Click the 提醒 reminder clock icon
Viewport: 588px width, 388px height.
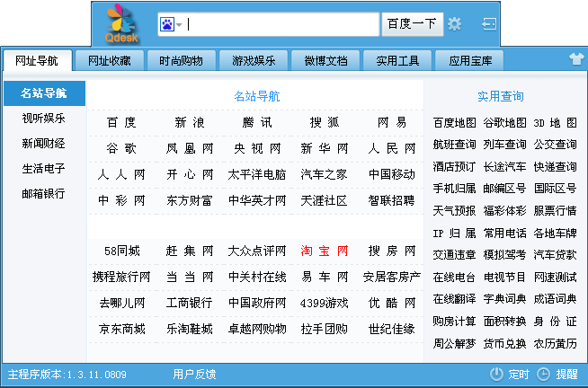543,374
